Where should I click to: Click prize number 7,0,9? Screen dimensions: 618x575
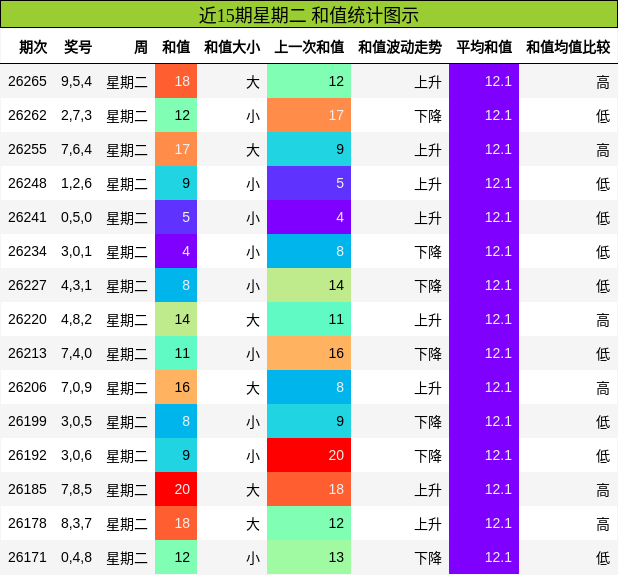tap(76, 387)
